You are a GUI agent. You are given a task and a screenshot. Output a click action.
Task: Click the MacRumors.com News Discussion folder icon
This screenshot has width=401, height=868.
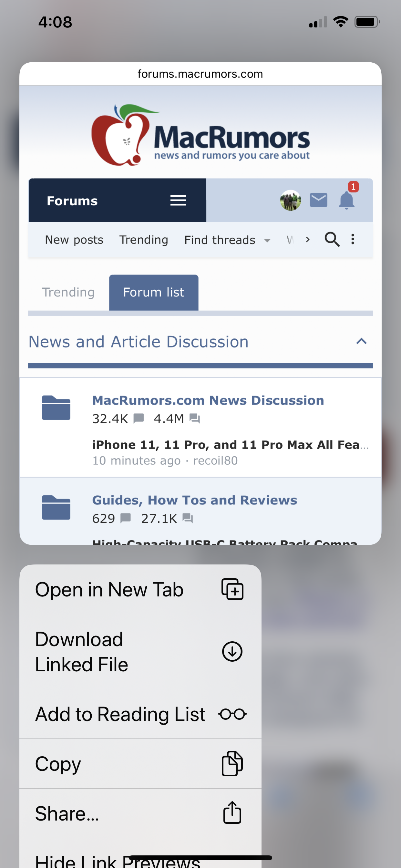56,408
